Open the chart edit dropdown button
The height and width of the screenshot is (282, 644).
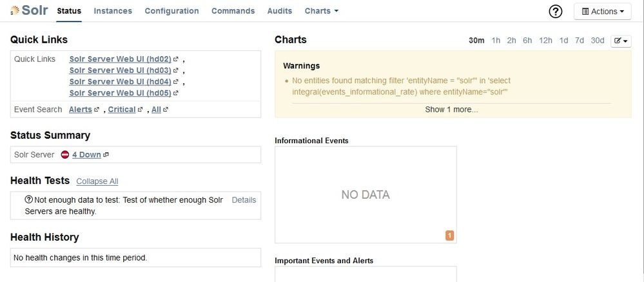[621, 41]
